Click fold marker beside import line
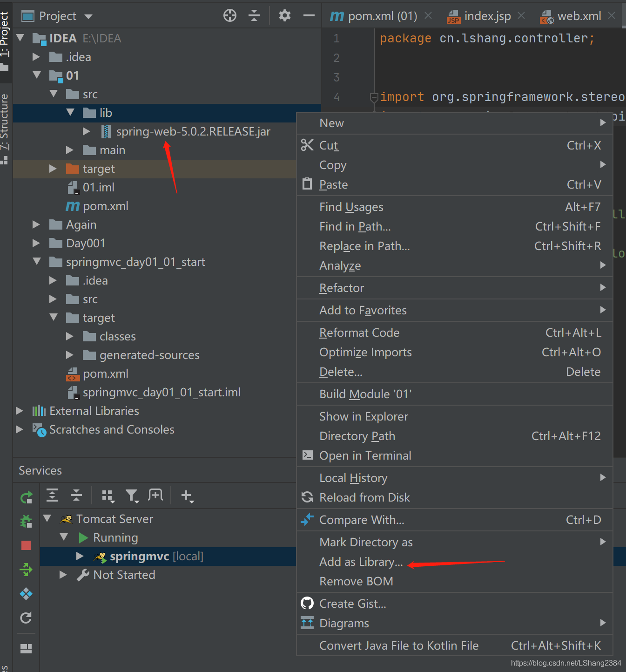Screen dimensions: 626x672 (374, 97)
